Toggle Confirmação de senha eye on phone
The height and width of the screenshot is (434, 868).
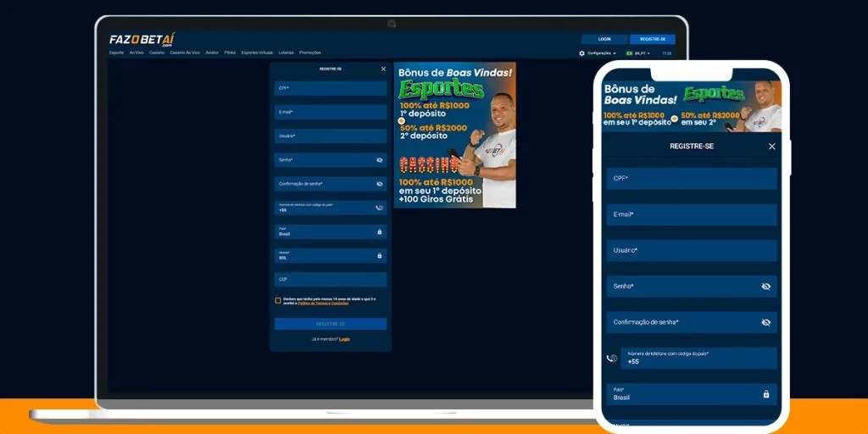765,322
